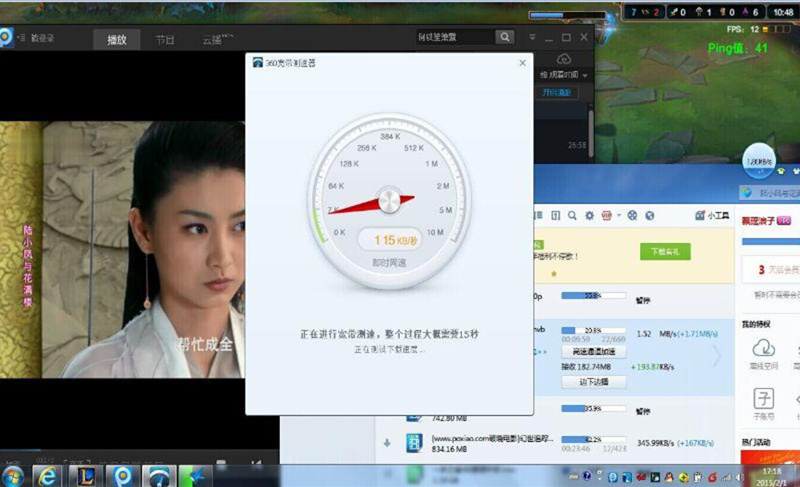The width and height of the screenshot is (800, 487).
Task: Switch to League of Legends on taskbar
Action: click(86, 477)
